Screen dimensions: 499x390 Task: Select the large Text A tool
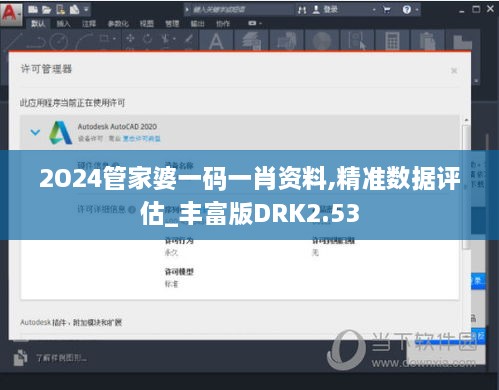coord(216,41)
